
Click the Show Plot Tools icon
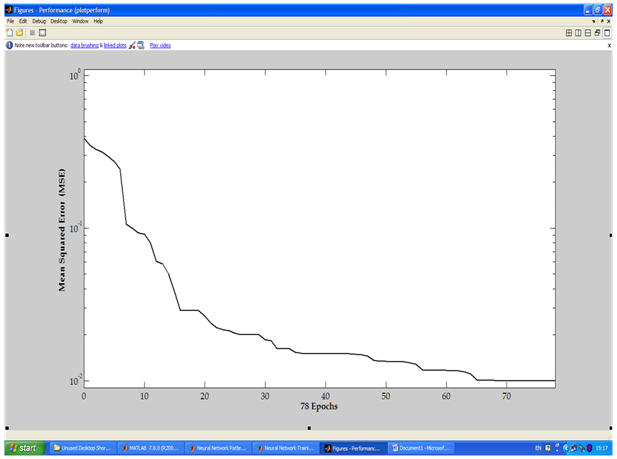point(42,32)
